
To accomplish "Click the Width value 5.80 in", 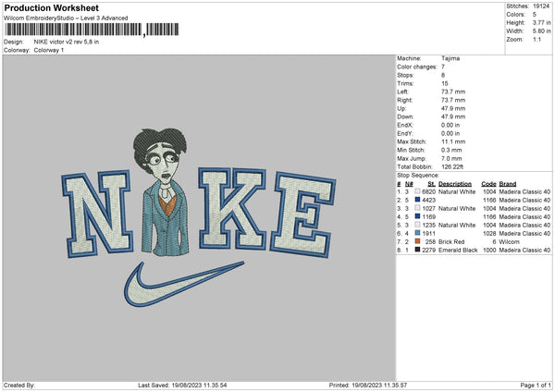I will [x=541, y=31].
